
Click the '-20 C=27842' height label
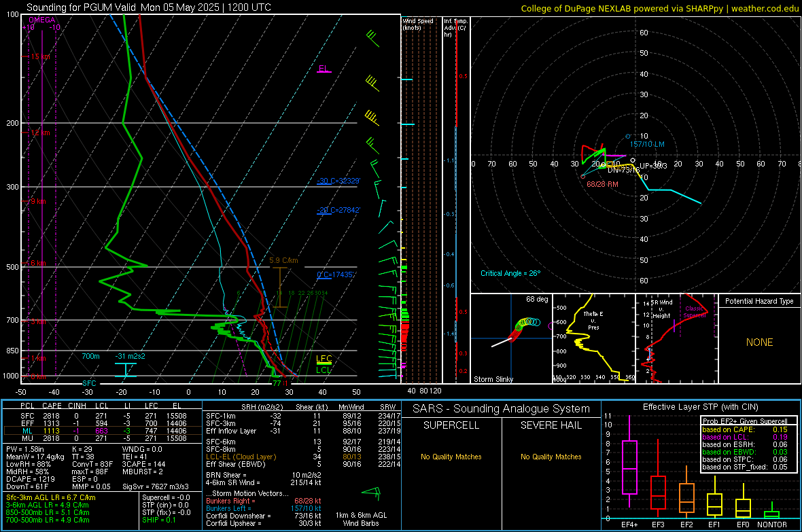338,210
